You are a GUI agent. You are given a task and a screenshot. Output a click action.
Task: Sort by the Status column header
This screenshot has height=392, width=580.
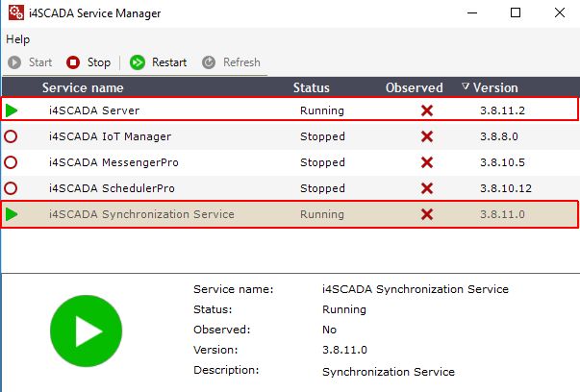tap(311, 88)
